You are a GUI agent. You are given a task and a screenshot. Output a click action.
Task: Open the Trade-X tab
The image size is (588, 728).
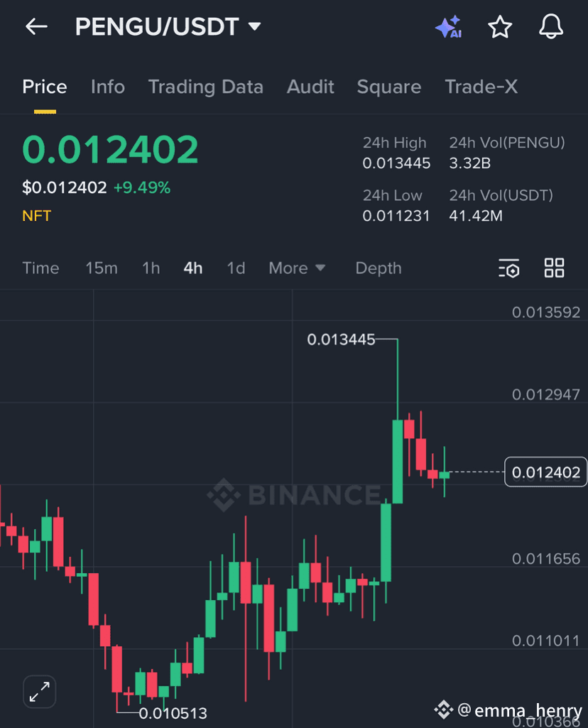481,87
